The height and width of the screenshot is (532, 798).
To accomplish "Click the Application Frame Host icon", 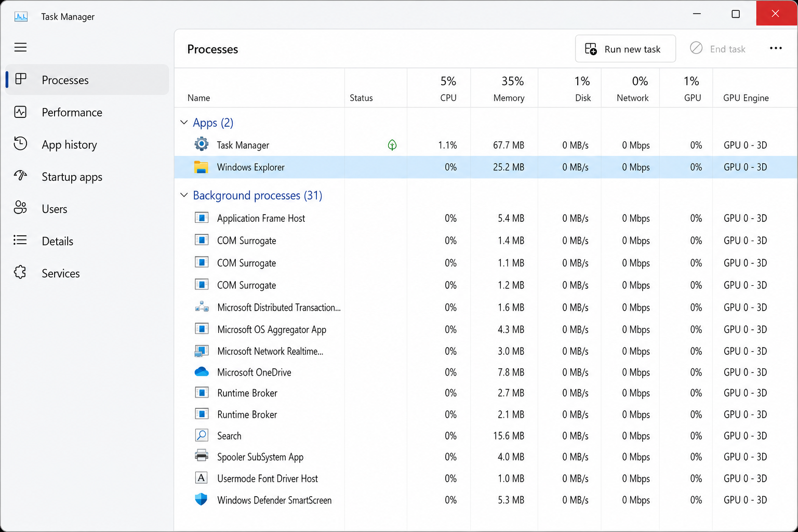I will (202, 218).
